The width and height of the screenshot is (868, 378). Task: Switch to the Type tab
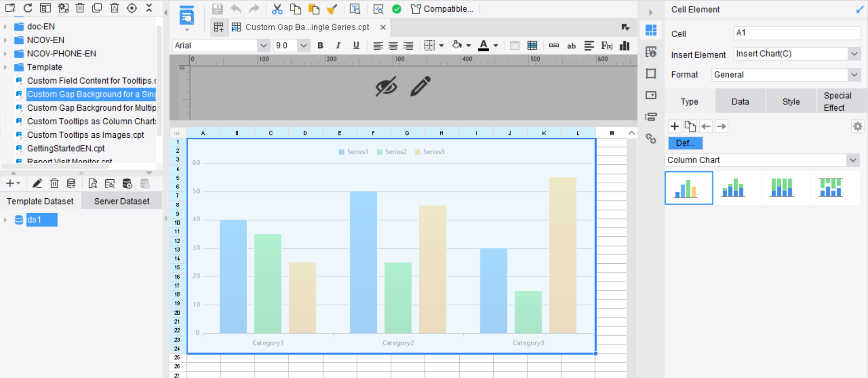point(689,102)
